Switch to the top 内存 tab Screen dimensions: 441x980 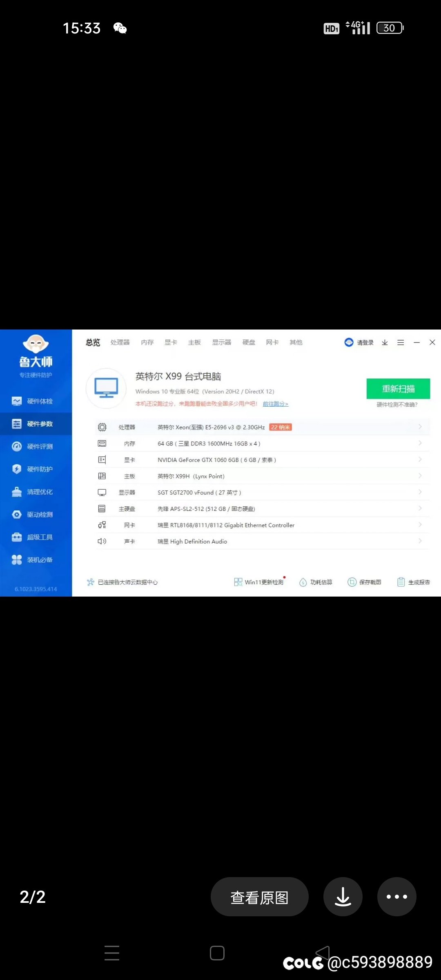[147, 343]
